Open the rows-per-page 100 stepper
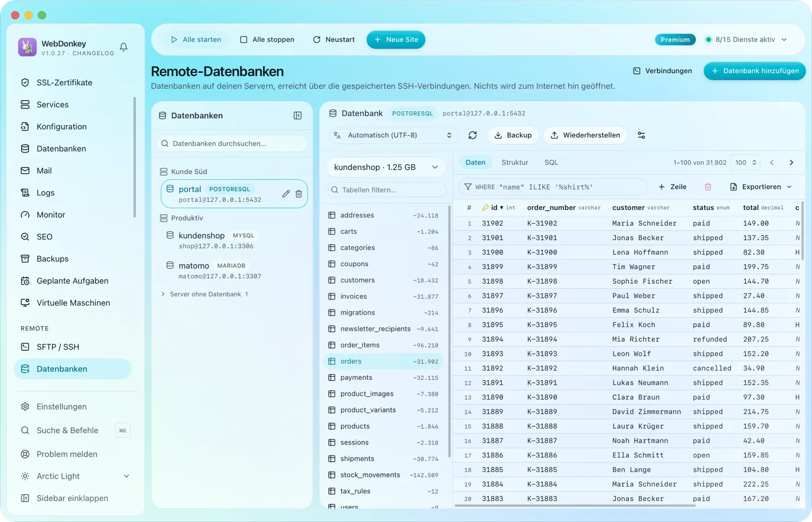 click(745, 162)
